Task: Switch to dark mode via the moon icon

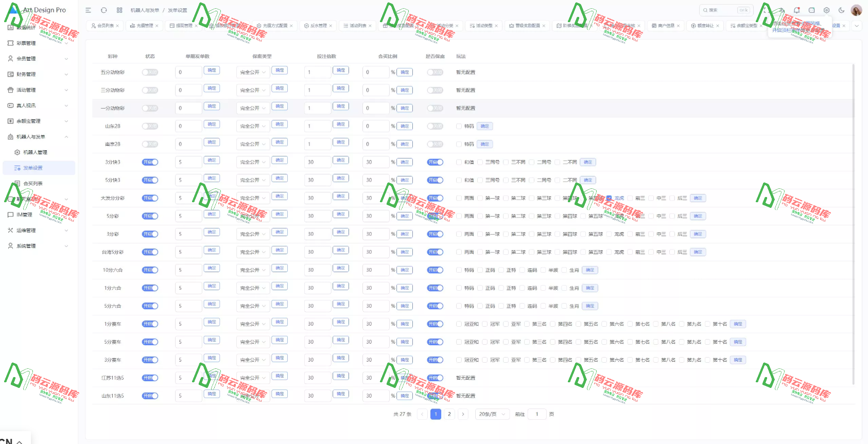Action: point(841,10)
